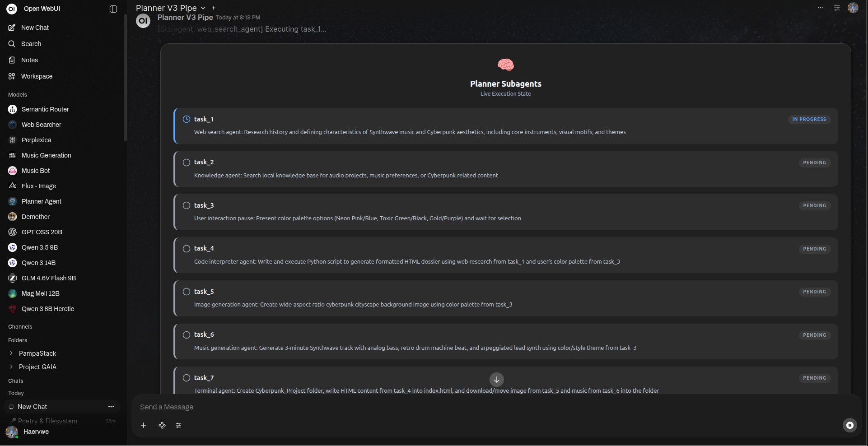
Task: Click the plus attachment icon in input
Action: click(144, 425)
